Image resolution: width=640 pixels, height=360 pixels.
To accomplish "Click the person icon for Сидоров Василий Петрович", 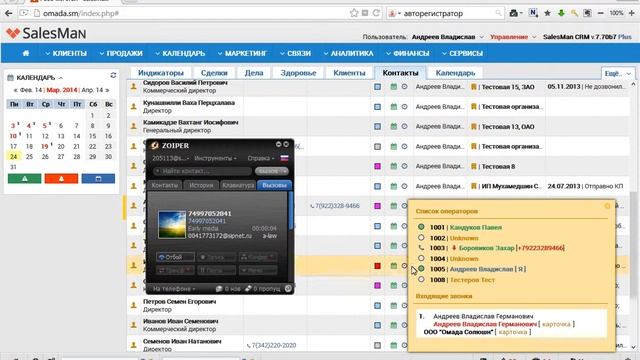I will click(x=133, y=87).
